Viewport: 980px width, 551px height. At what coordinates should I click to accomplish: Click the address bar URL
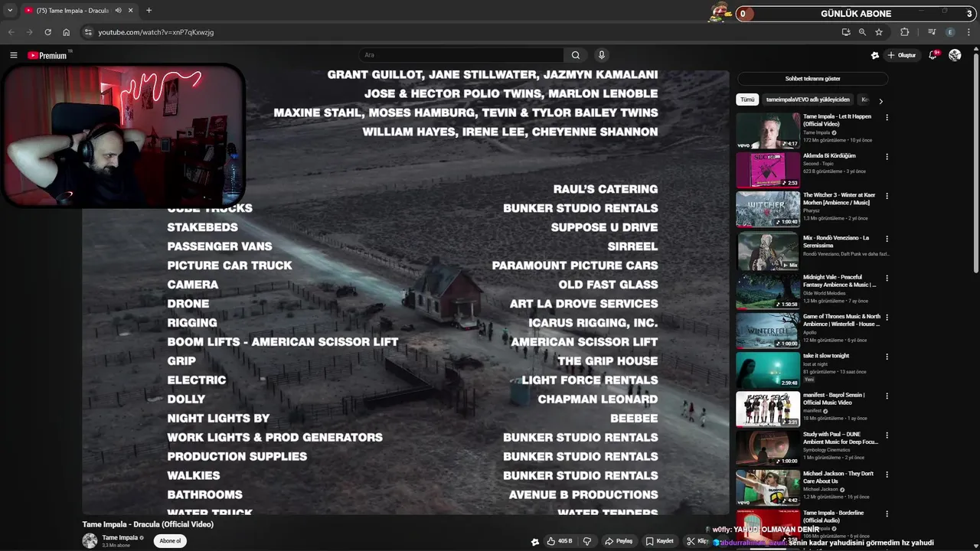pos(155,32)
